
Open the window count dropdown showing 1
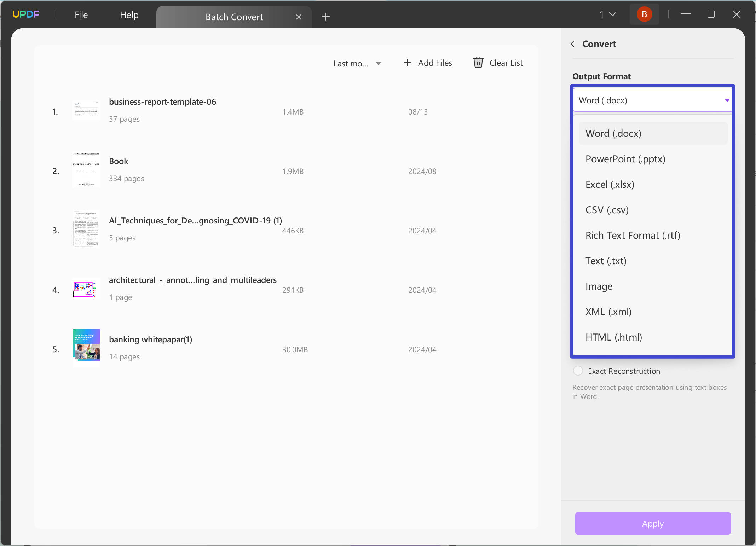tap(608, 14)
